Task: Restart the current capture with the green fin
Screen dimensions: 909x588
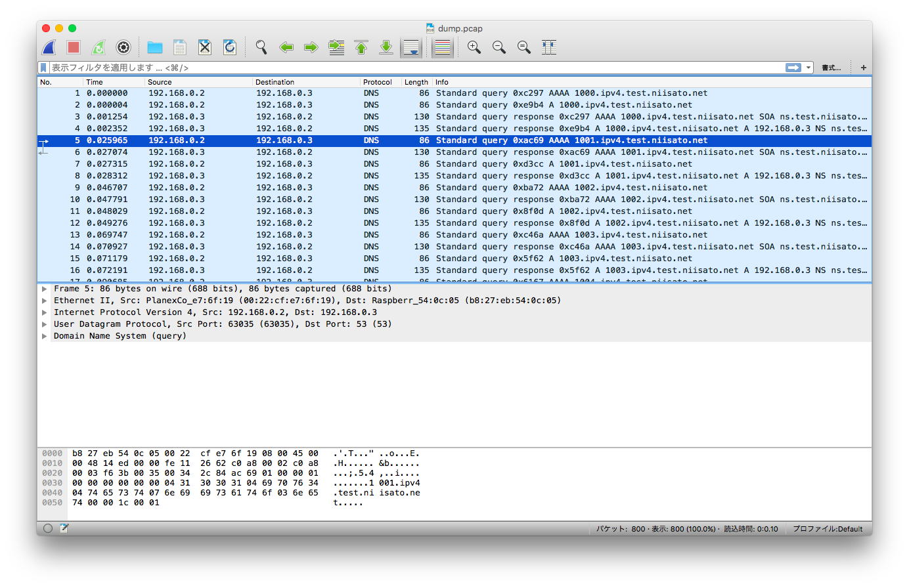Action: click(99, 47)
